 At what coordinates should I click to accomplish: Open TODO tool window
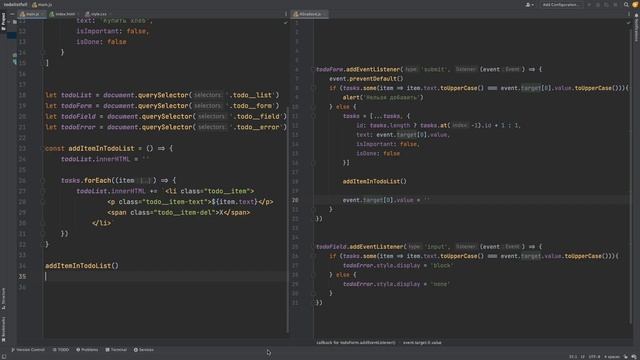[x=61, y=350]
